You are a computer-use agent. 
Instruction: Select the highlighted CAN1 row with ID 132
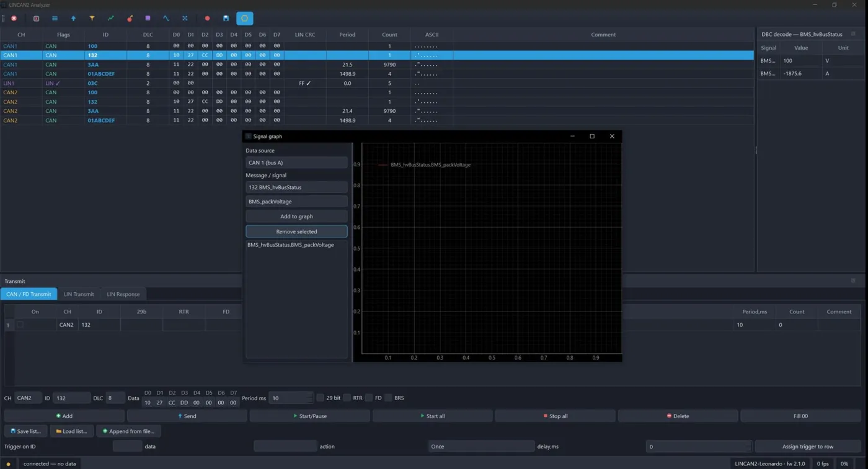click(377, 55)
